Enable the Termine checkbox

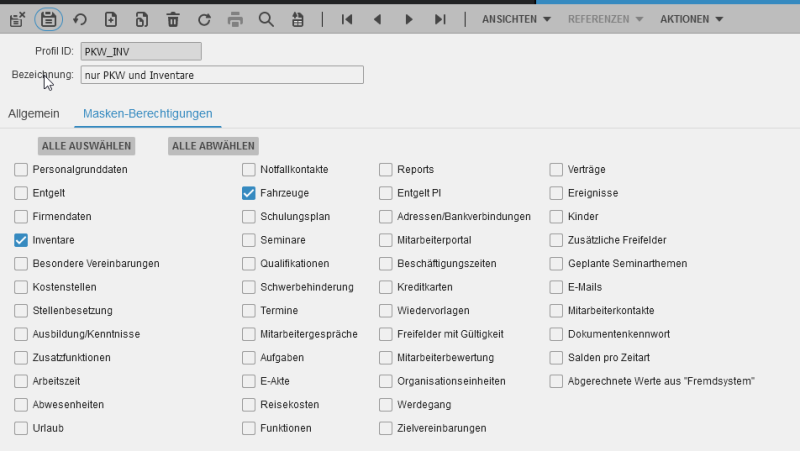(248, 310)
